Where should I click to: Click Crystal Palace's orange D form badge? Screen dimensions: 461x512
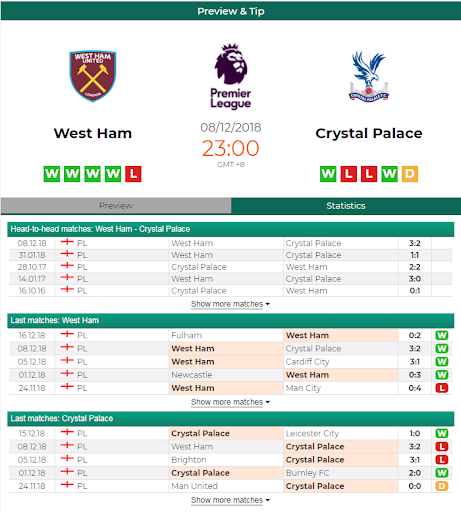pyautogui.click(x=410, y=174)
